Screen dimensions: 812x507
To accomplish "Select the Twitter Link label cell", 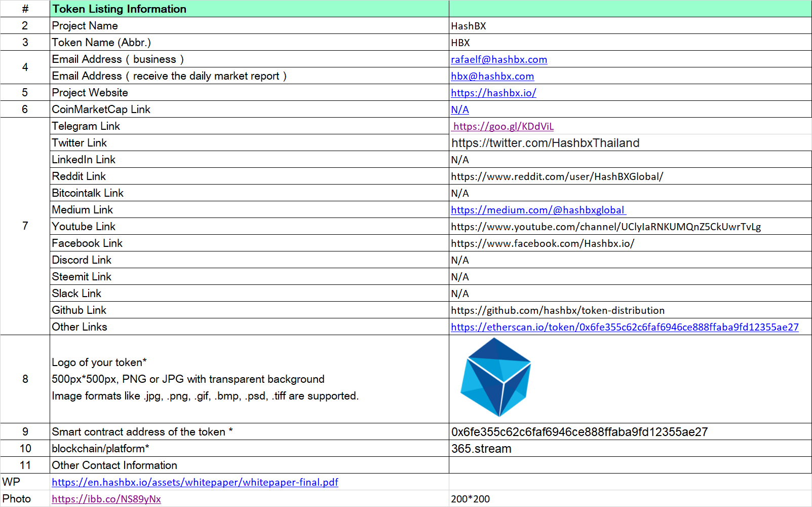I will 249,143.
